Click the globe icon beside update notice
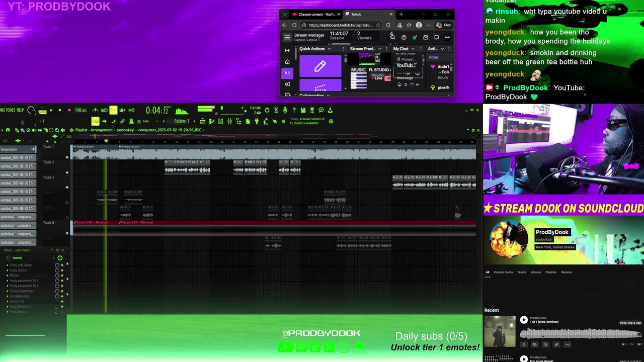The image size is (644, 362). 331,121
